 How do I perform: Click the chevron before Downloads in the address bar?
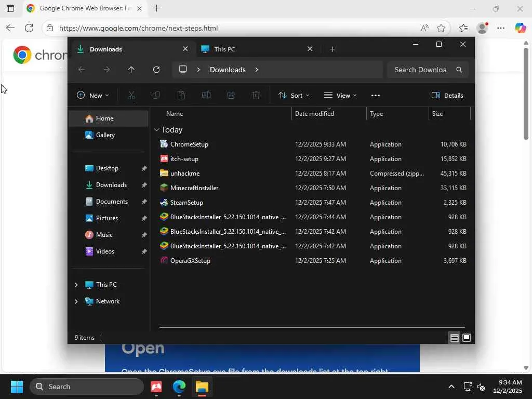198,70
